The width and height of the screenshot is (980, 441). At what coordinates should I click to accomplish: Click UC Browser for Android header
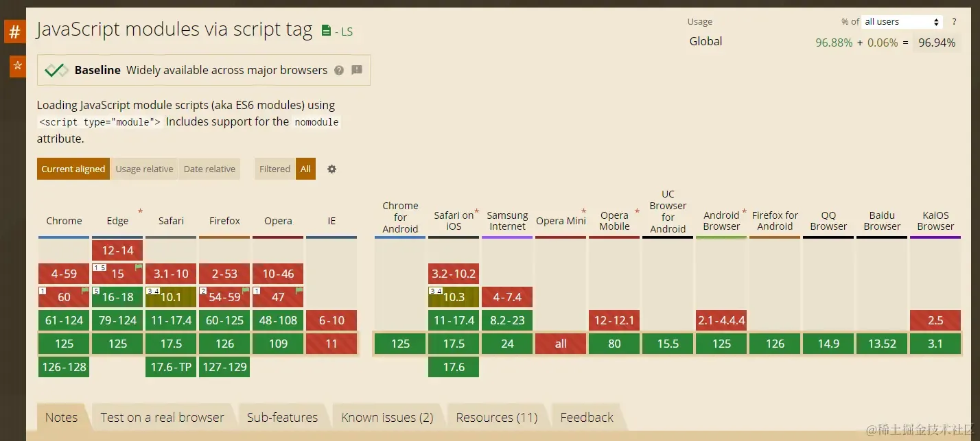(668, 211)
